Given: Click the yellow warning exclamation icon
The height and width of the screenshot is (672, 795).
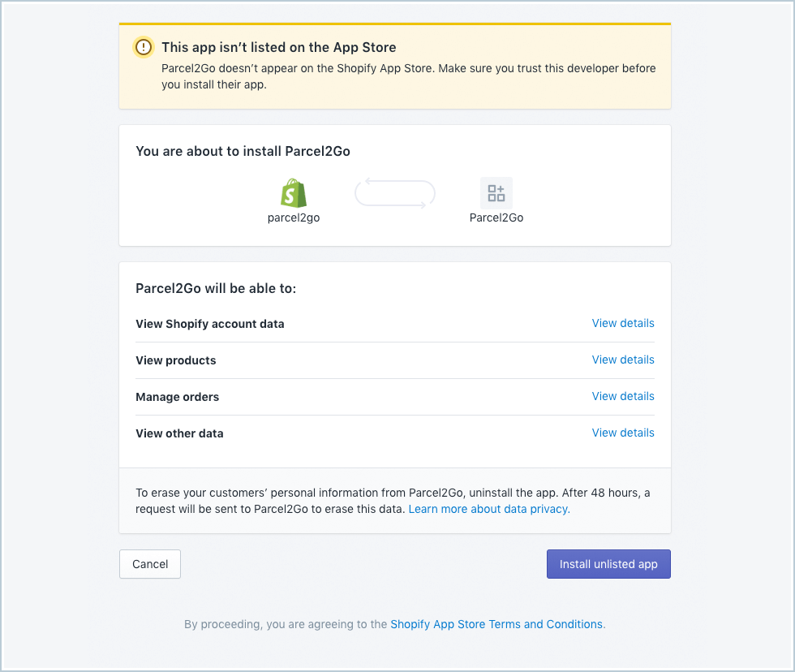Looking at the screenshot, I should [x=144, y=47].
